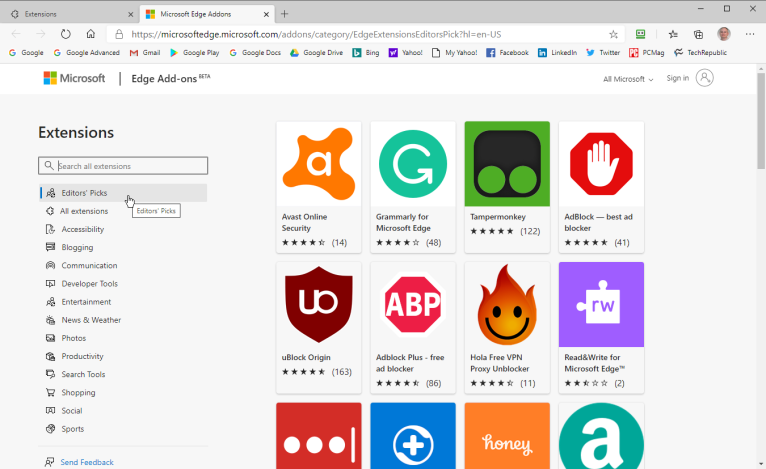This screenshot has height=469, width=766.
Task: Open the Read&Write purple puzzle icon
Action: coord(601,304)
